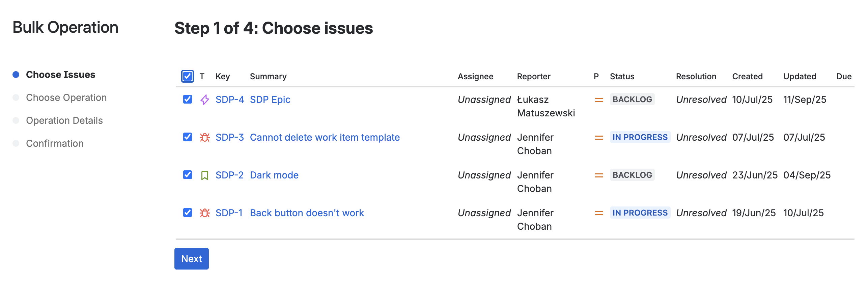Untick the SDP-1 row checkbox
Screen dimensions: 868x281
(x=188, y=213)
